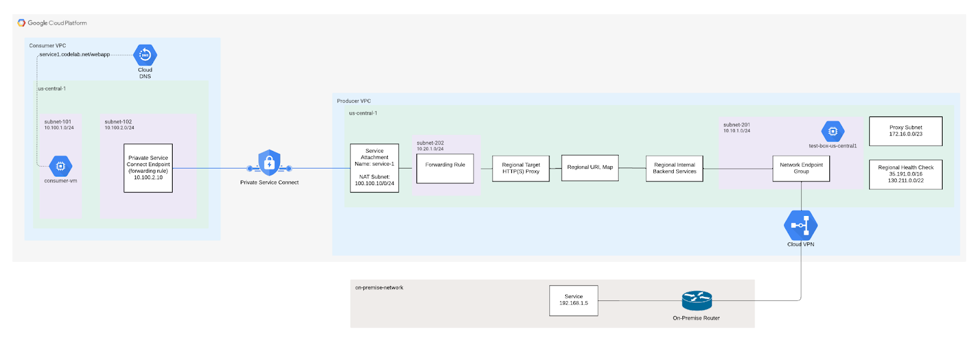Select the subnet-101 label text
The image size is (980, 347).
(58, 122)
